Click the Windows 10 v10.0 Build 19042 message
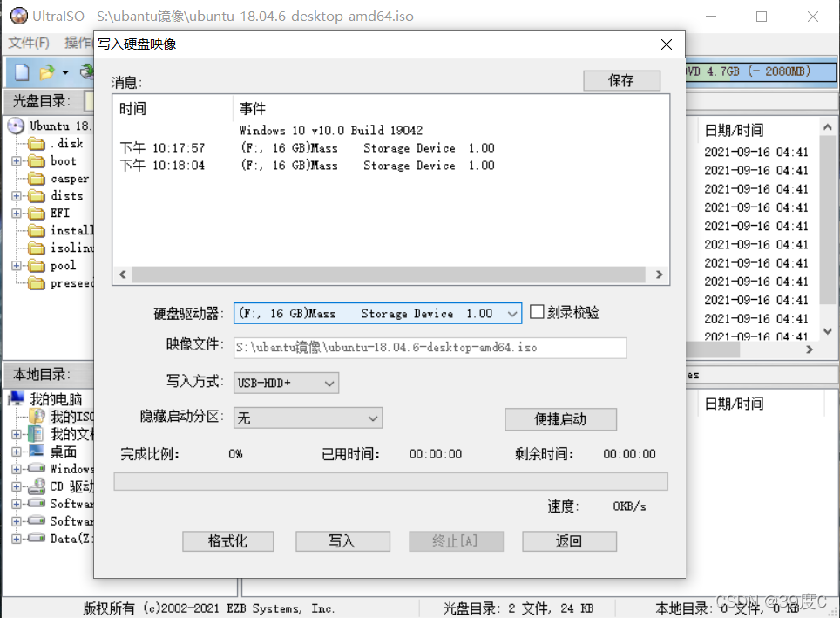 click(331, 130)
